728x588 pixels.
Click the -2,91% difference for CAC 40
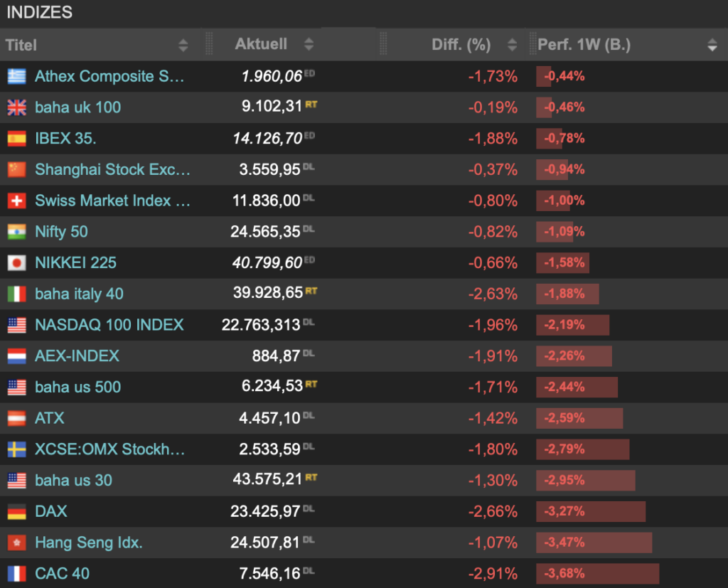493,574
